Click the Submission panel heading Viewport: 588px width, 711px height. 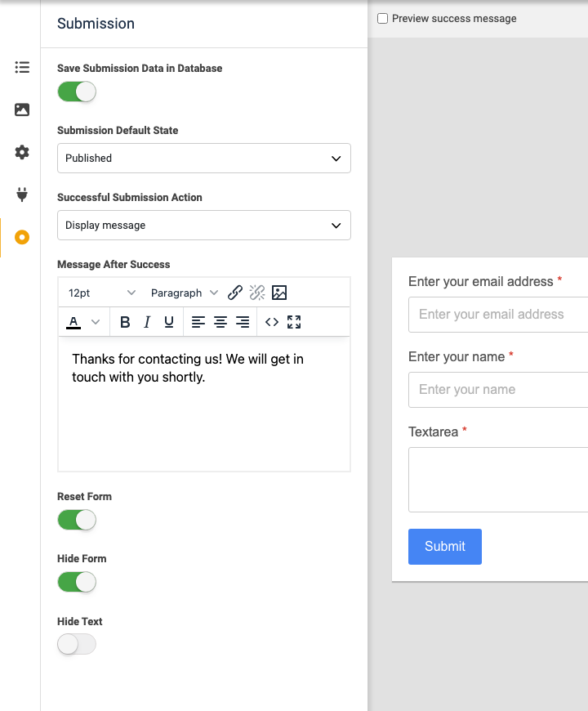coord(96,24)
